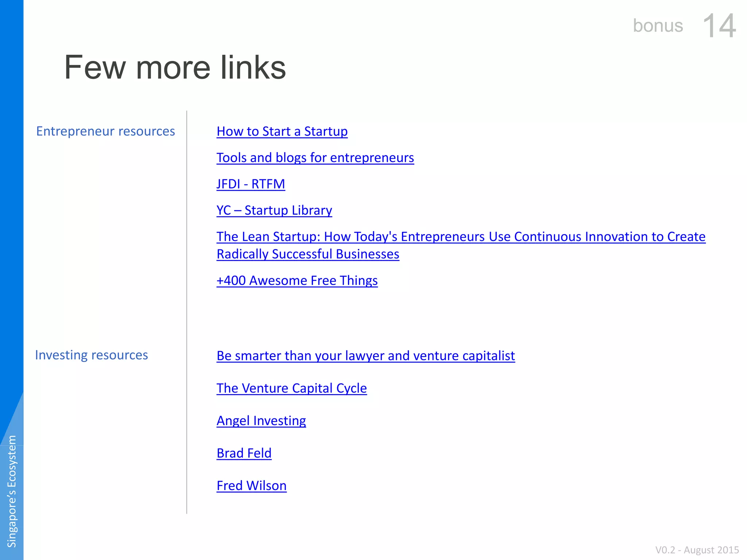Select the Entrepreneur resources heading

pyautogui.click(x=105, y=131)
